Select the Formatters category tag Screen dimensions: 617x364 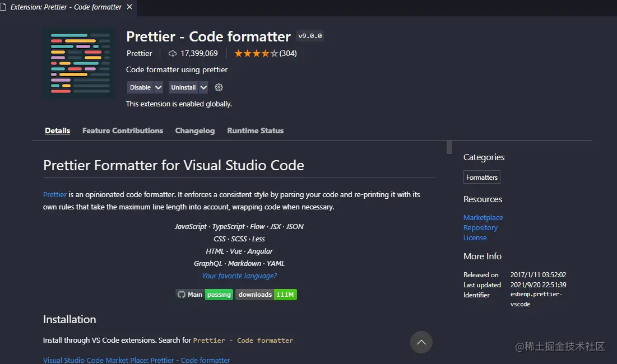tap(481, 178)
